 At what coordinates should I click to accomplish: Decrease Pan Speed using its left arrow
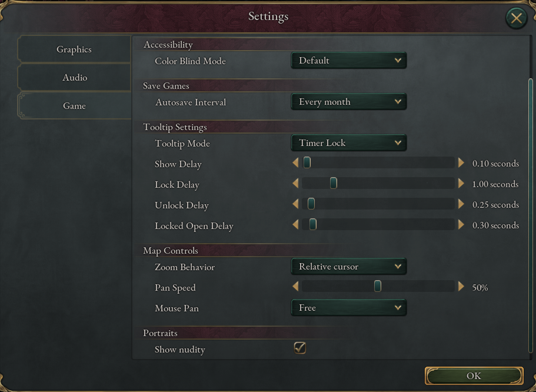[x=295, y=286]
